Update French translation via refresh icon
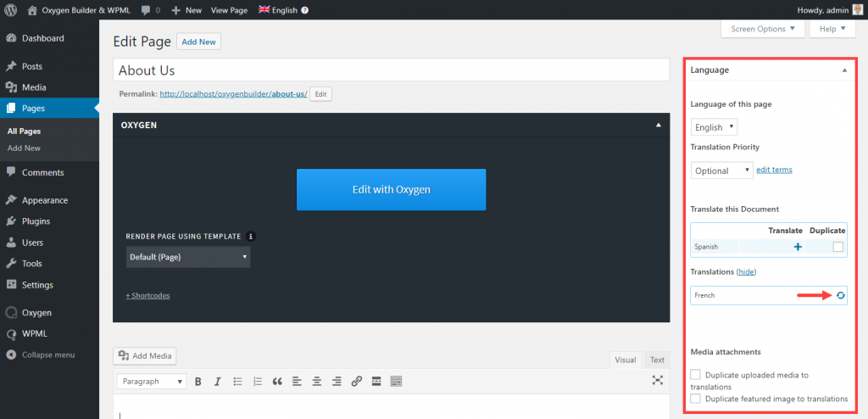 [x=840, y=295]
